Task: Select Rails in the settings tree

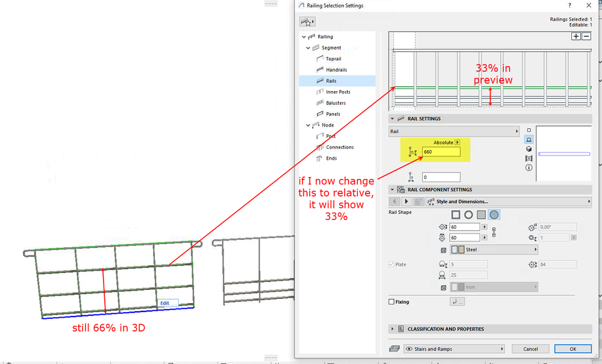Action: [x=331, y=81]
